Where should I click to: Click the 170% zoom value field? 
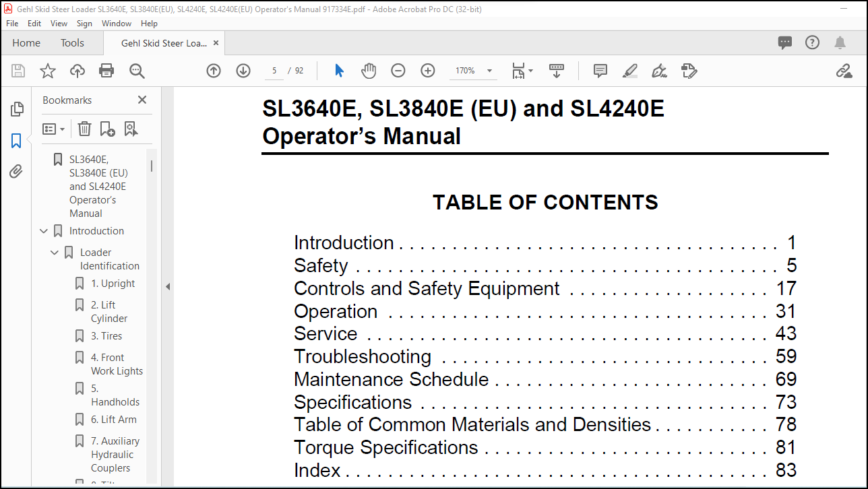[465, 71]
